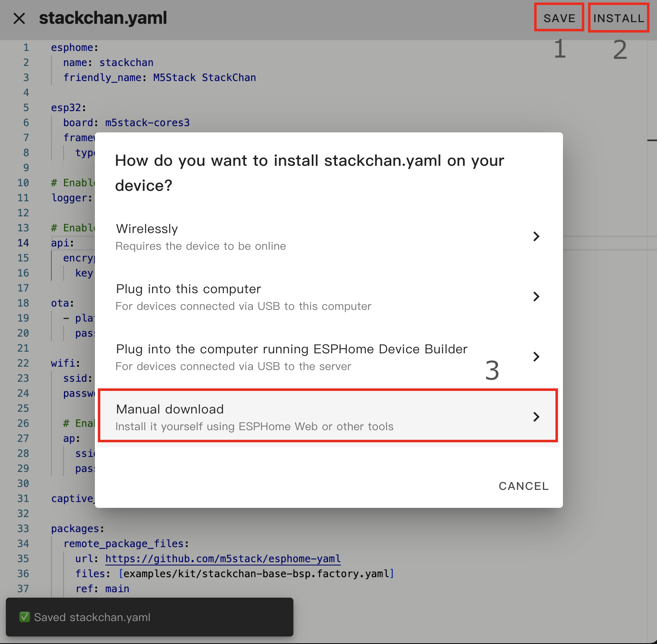Click the Saved stackchan.yaml toast message
657x644 pixels.
tap(92, 617)
